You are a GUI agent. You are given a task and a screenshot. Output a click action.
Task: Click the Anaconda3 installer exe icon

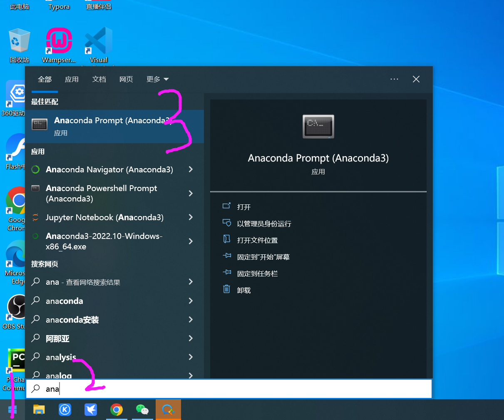pos(36,236)
